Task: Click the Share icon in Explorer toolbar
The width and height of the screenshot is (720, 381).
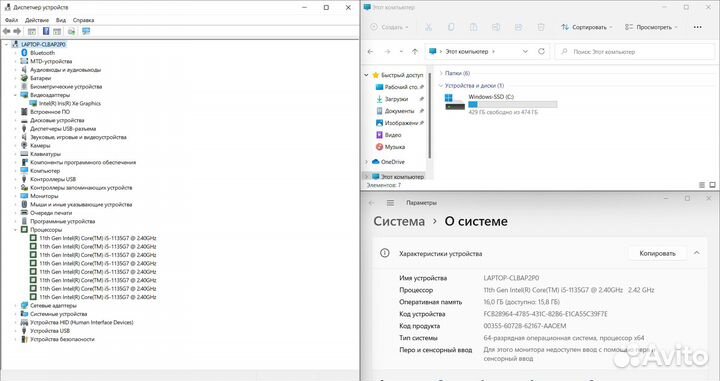Action: click(x=518, y=27)
